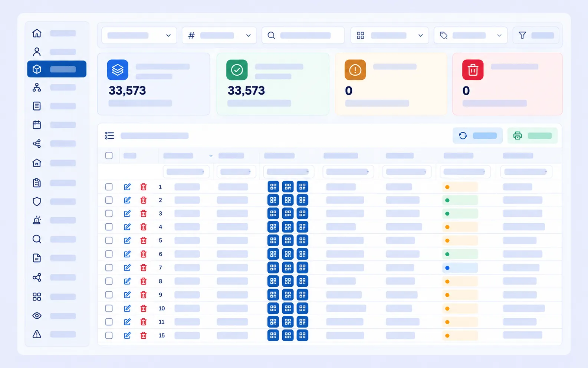Click the blue status badge in row 7
The height and width of the screenshot is (368, 588).
click(x=460, y=268)
